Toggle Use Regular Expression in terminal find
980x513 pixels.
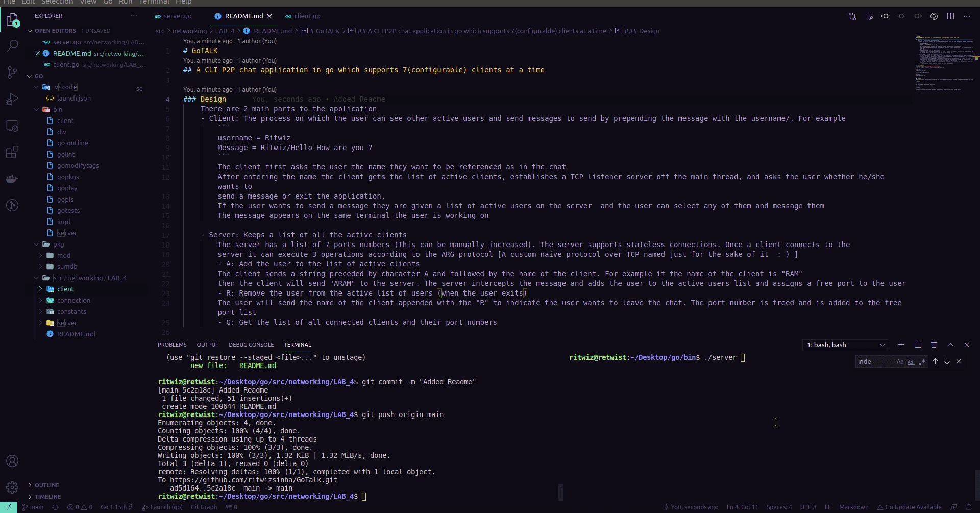click(922, 362)
